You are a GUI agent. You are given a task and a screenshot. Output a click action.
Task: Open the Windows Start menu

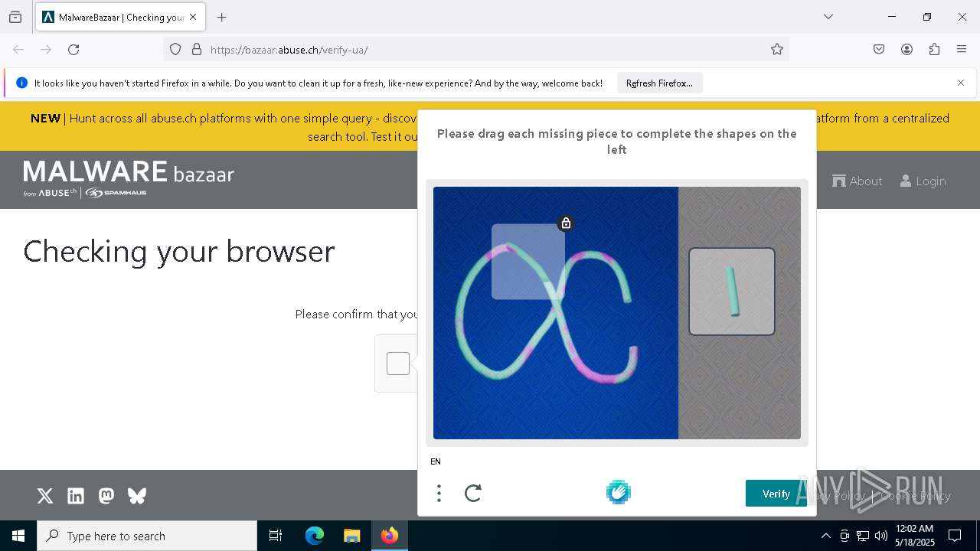(18, 536)
